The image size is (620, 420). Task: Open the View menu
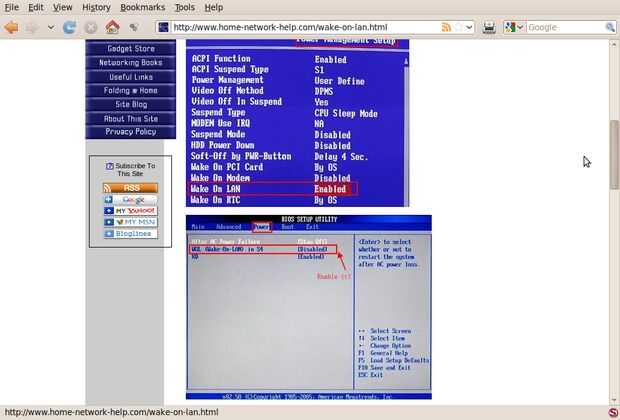(62, 8)
